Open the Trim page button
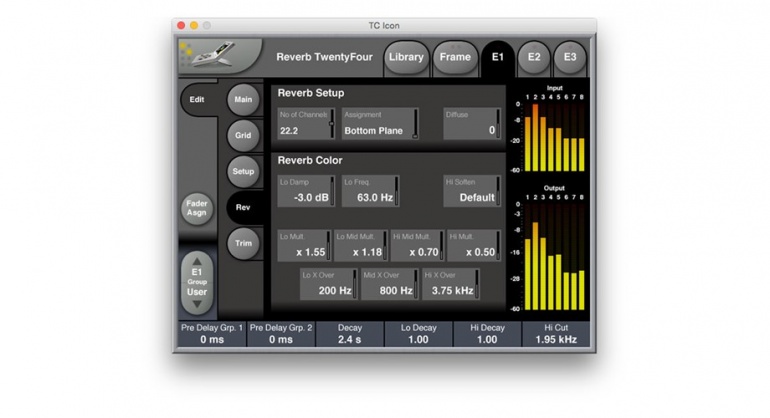This screenshot has width=770, height=418. tap(243, 243)
